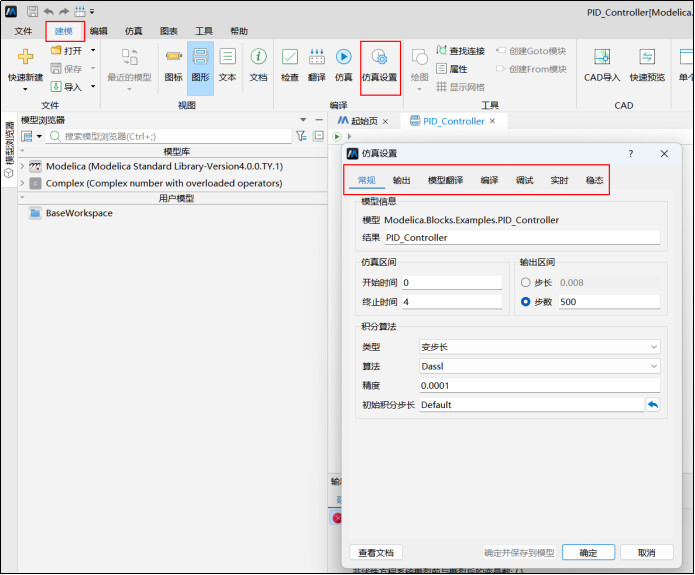Switch to 图标 icon view

[x=174, y=66]
